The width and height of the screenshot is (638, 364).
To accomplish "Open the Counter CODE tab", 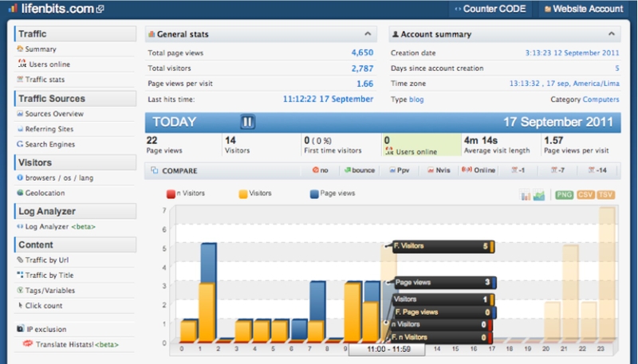I will (490, 9).
